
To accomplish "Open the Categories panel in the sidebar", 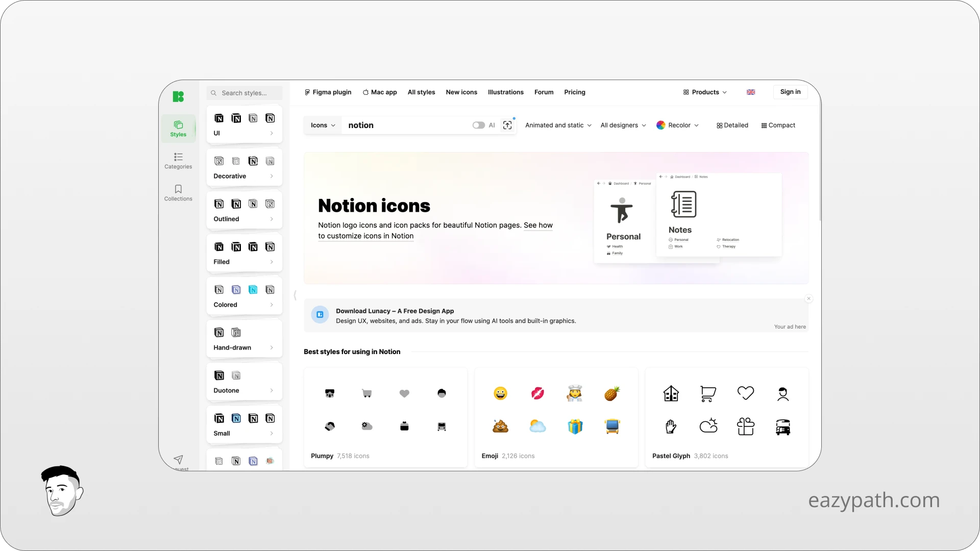I will (178, 160).
